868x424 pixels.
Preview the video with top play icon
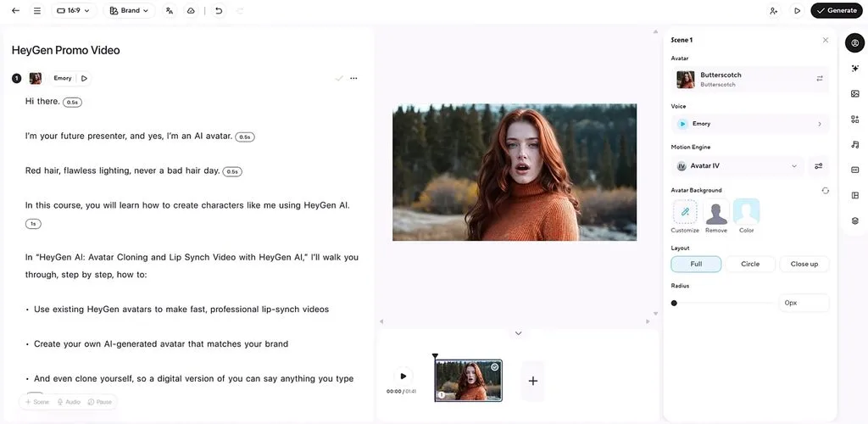point(797,10)
